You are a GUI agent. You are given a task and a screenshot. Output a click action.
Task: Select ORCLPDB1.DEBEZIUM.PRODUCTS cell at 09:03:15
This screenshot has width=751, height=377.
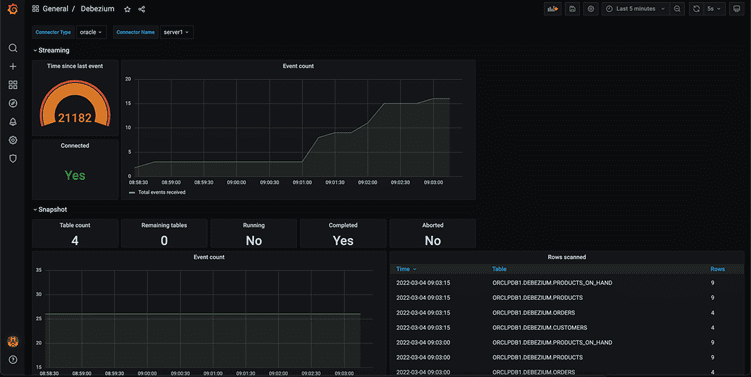(x=537, y=298)
